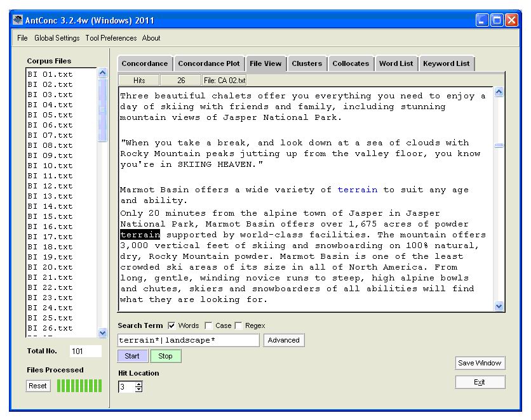Select BI 15.txt in Corpus Files

point(50,216)
